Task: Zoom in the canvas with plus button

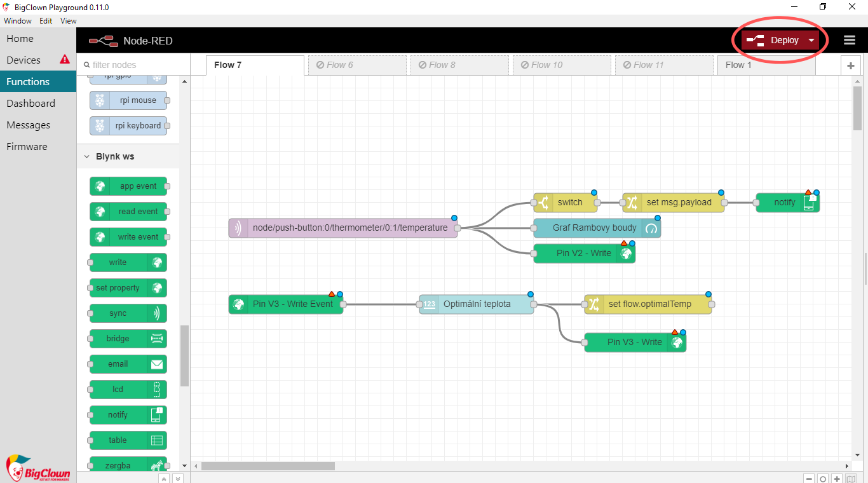Action: pyautogui.click(x=837, y=479)
